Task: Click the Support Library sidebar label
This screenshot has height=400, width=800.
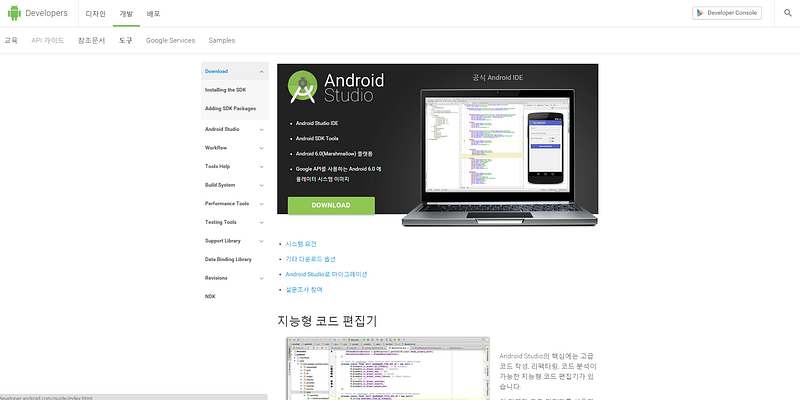Action: [222, 241]
